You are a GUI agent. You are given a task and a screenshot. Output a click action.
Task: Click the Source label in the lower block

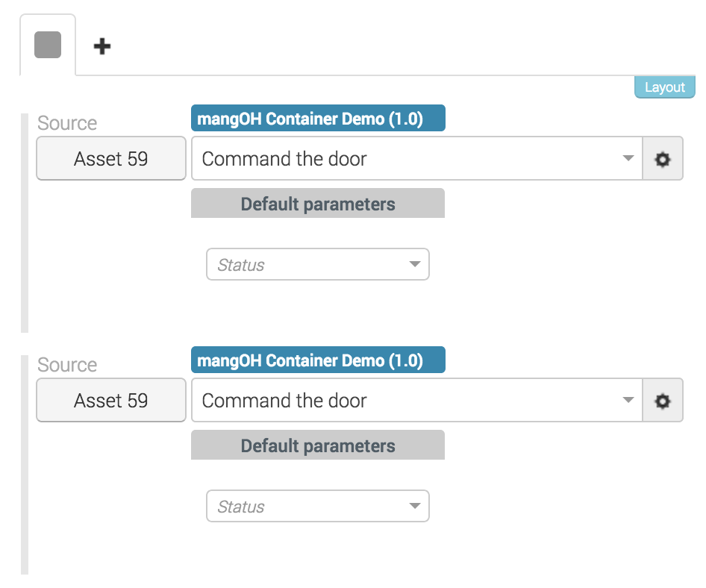67,365
